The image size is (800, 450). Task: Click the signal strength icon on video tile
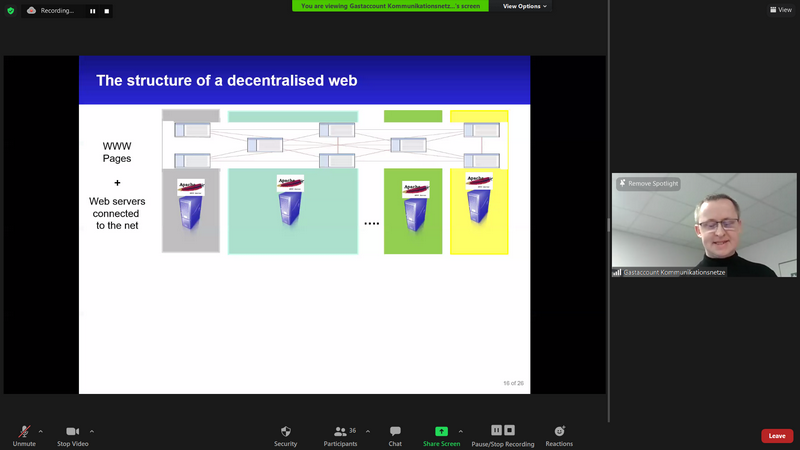(617, 272)
